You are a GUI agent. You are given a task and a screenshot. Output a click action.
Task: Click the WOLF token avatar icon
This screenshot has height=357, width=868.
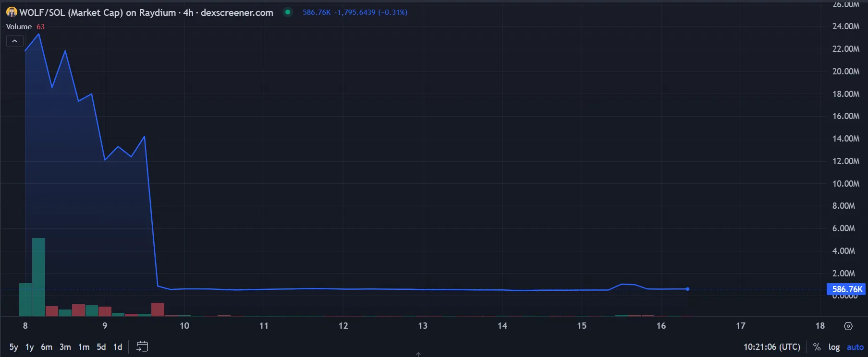(x=12, y=12)
